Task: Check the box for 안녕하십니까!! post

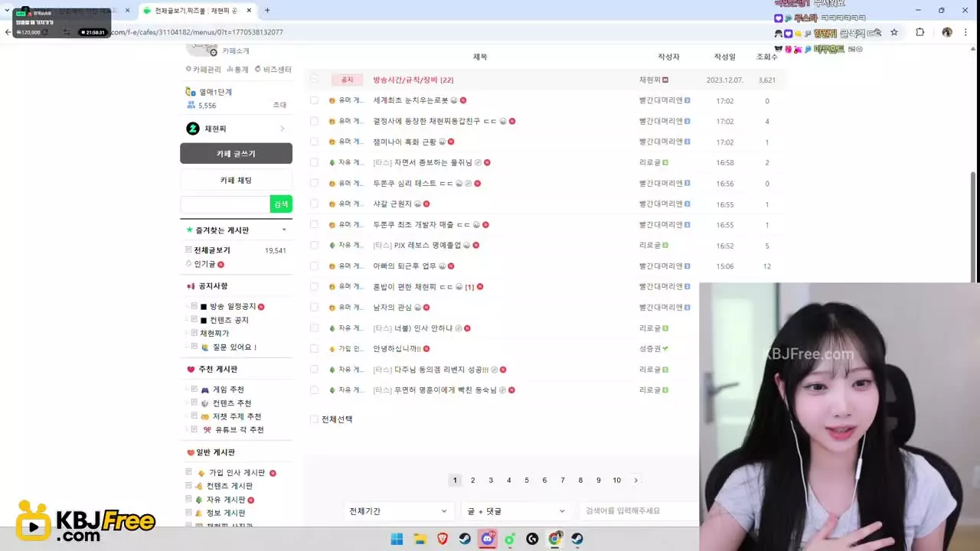Action: (x=314, y=348)
